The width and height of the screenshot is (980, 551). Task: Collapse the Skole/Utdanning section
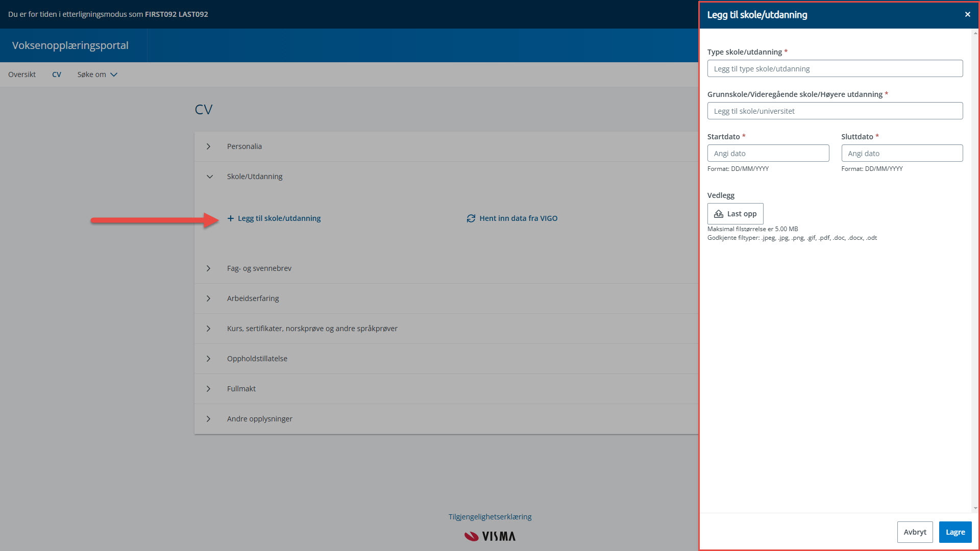point(209,177)
